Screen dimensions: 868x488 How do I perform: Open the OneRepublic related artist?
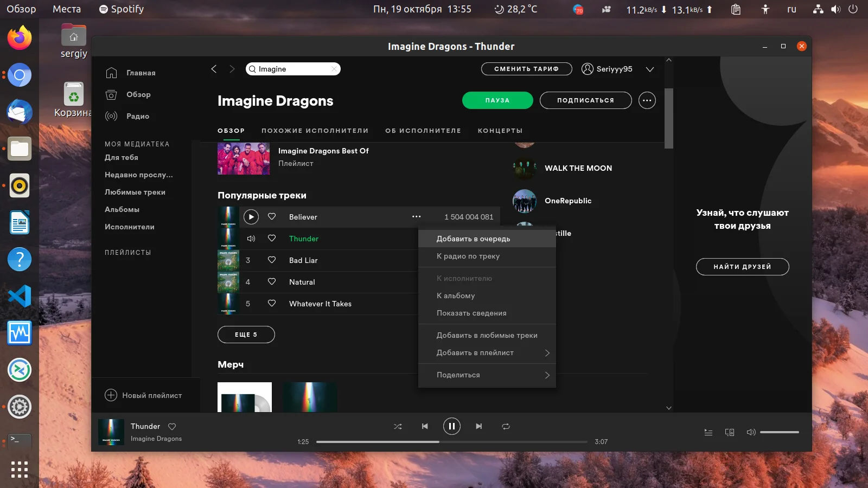click(552, 201)
